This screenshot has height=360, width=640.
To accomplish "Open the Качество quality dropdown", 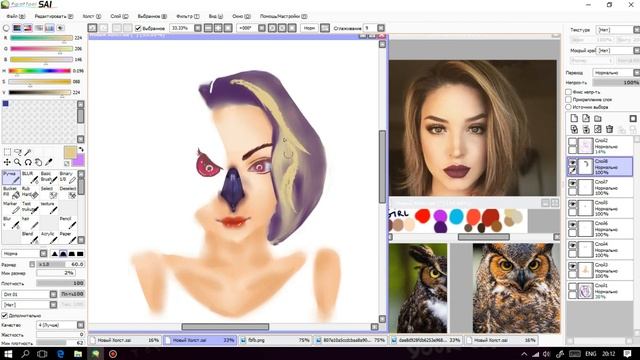I will pyautogui.click(x=80, y=325).
